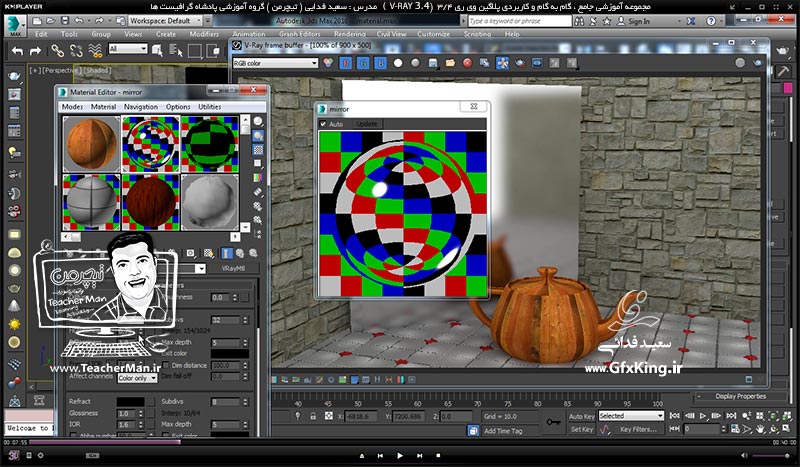Duplicate frame buffer to Max window
Image resolution: width=800 pixels, height=467 pixels.
(x=485, y=63)
